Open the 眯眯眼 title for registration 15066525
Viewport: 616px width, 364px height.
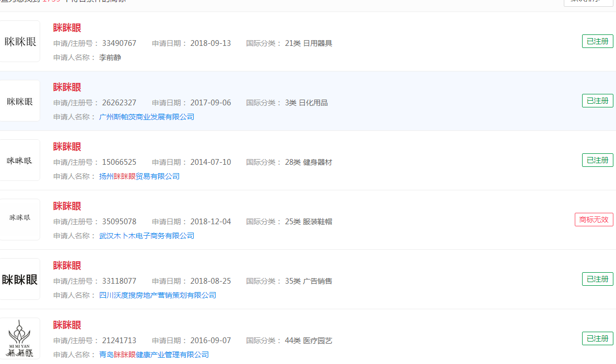coord(67,147)
